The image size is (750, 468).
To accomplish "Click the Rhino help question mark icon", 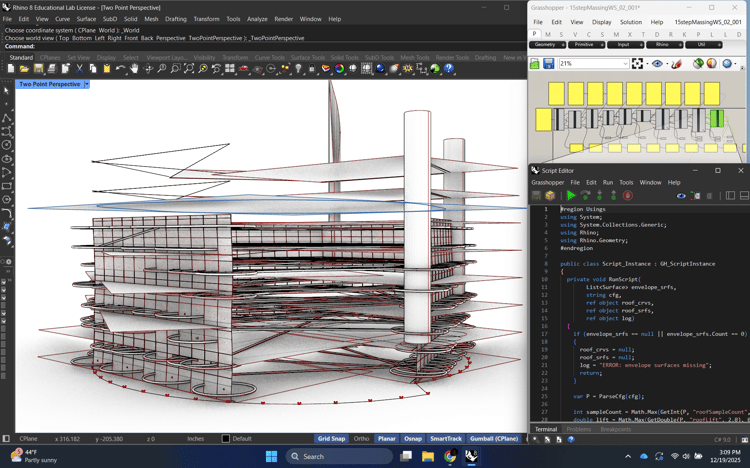I will coord(449,69).
